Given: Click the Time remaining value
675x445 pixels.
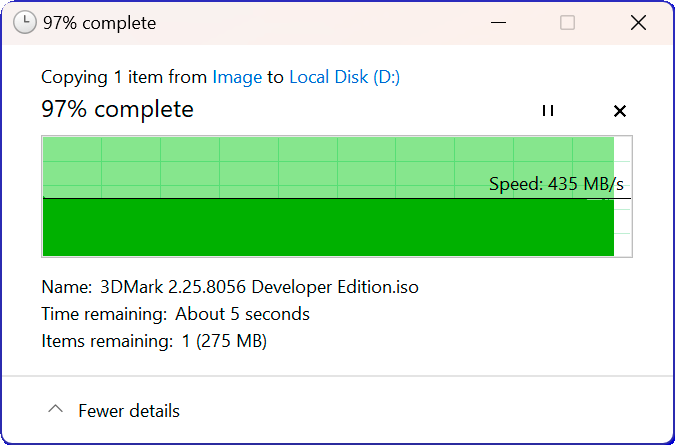Looking at the screenshot, I should pyautogui.click(x=242, y=314).
